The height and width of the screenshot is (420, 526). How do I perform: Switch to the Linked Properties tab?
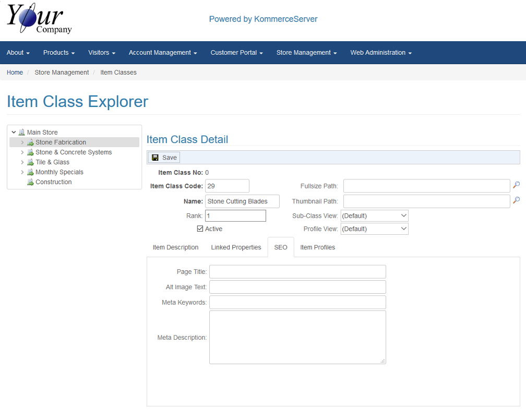(x=236, y=247)
